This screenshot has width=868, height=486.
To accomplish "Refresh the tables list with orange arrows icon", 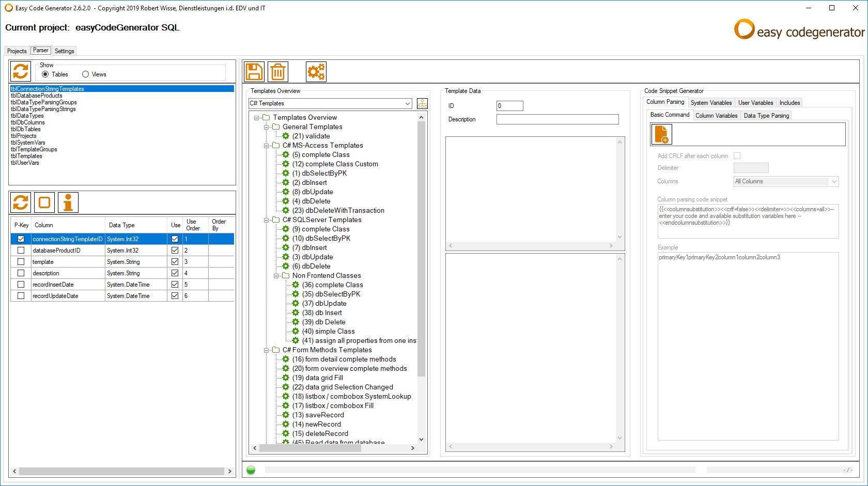I will [x=21, y=71].
